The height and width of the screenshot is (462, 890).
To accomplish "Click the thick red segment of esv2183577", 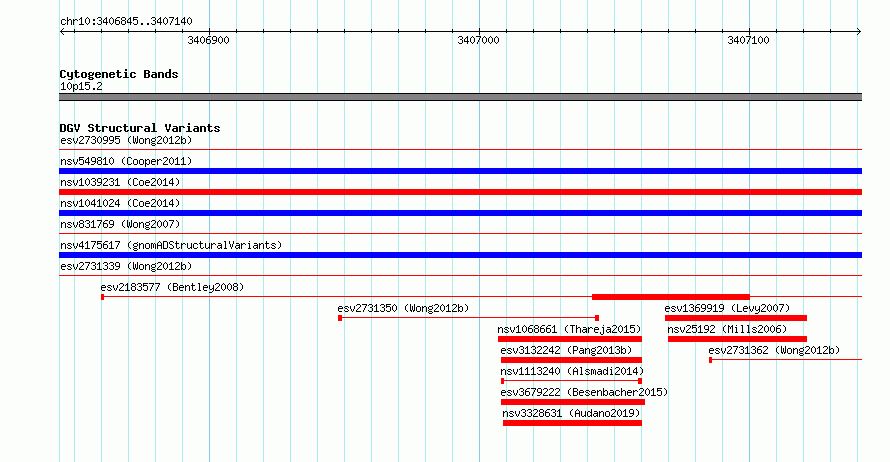I will [x=671, y=297].
